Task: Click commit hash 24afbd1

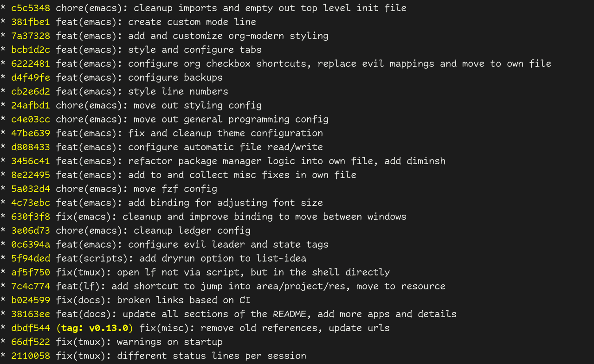Action: tap(31, 105)
